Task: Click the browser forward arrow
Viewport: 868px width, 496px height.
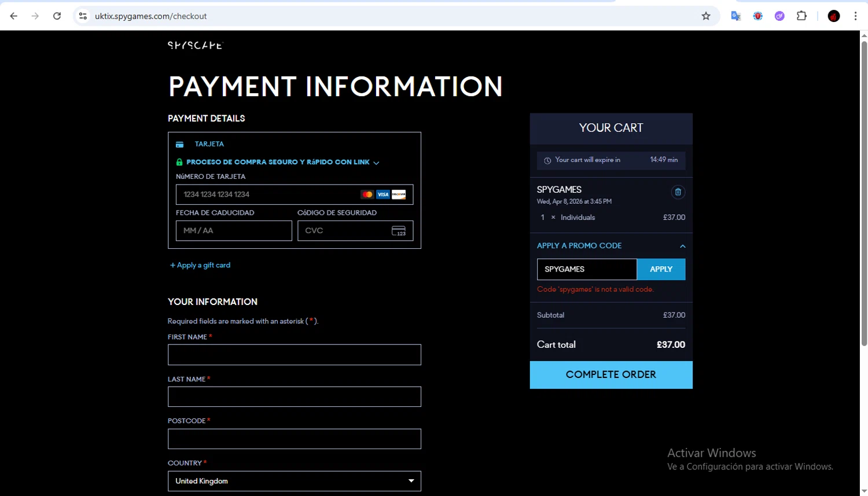Action: pos(35,16)
